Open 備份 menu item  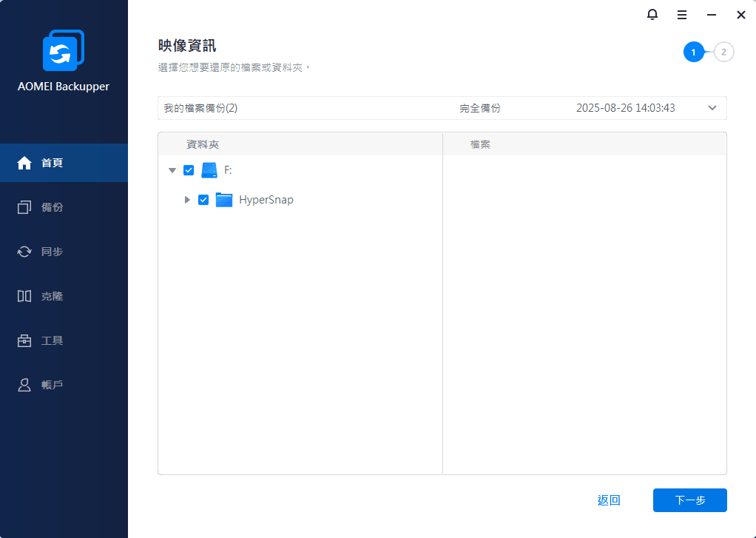point(64,207)
